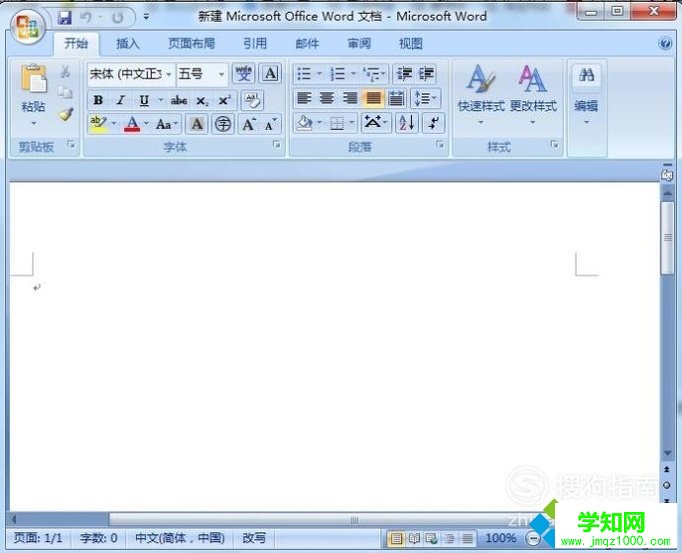Apply text highlight color

[x=98, y=124]
